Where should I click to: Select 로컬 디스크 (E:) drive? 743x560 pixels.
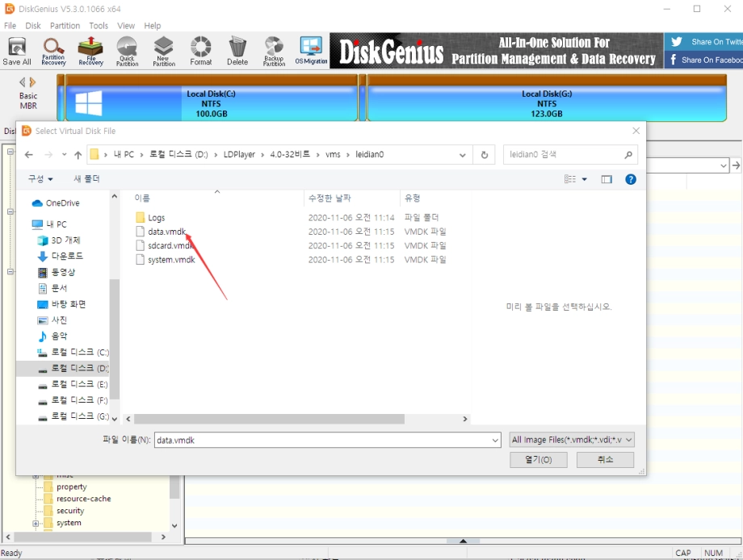pyautogui.click(x=73, y=384)
